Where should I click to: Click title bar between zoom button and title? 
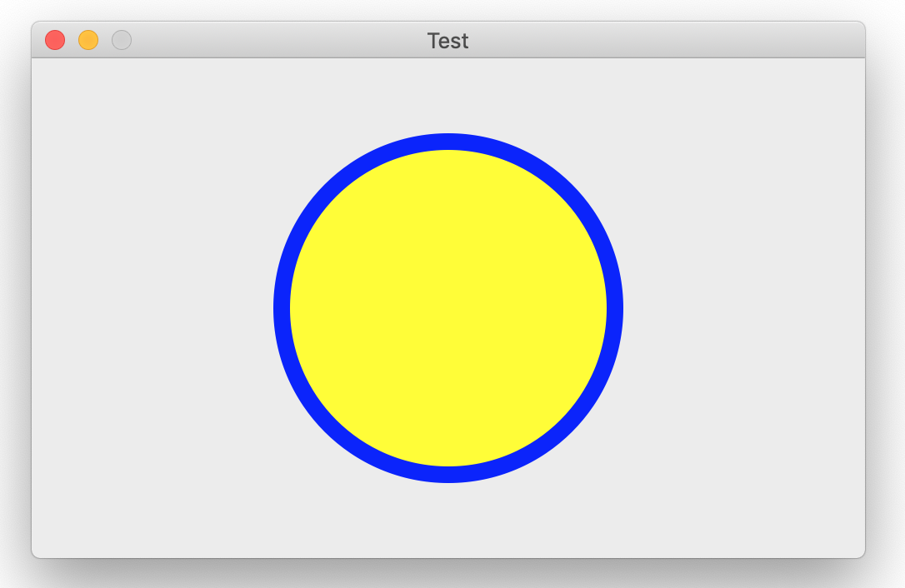(x=275, y=40)
